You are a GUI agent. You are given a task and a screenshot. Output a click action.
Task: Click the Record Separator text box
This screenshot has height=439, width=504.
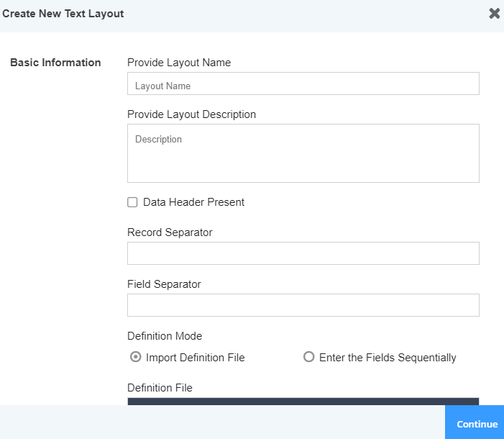click(303, 253)
